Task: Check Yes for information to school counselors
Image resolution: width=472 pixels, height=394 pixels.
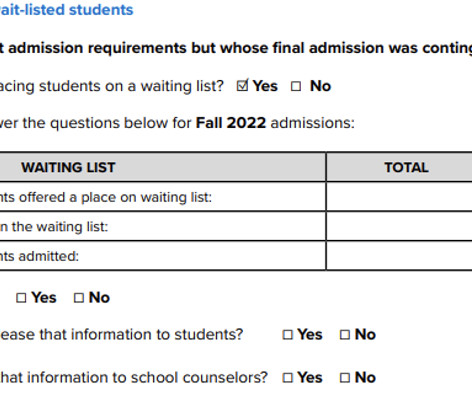Action: tap(287, 378)
